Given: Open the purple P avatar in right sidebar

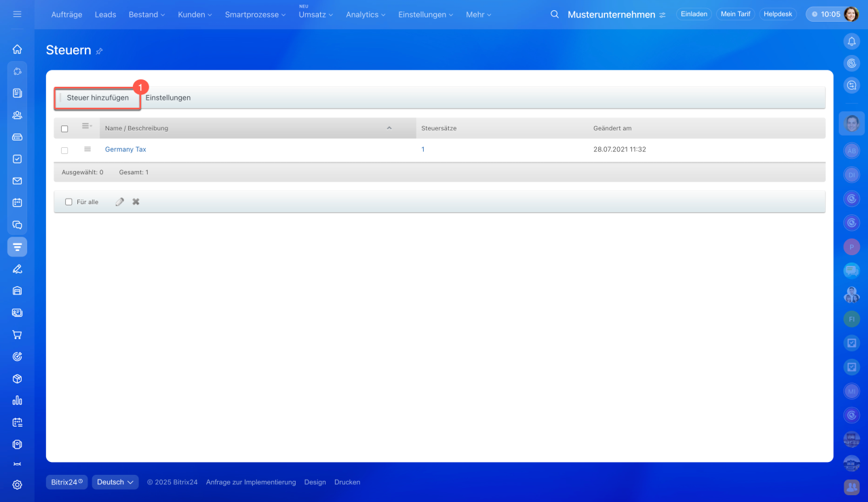Looking at the screenshot, I should pyautogui.click(x=852, y=247).
